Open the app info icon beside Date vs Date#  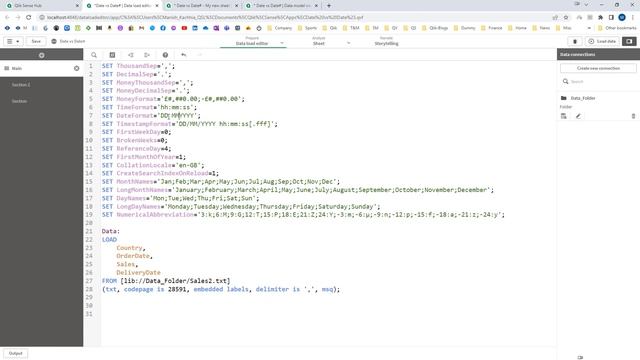point(54,41)
